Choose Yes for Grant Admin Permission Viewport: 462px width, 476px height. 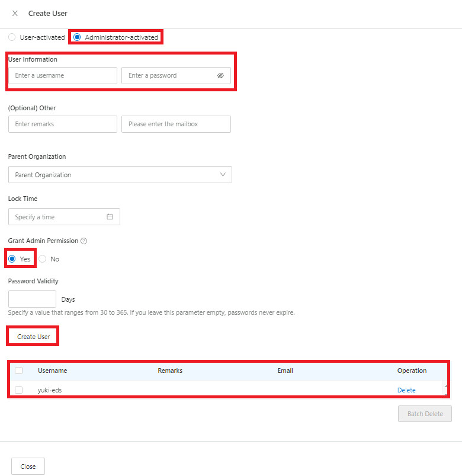[x=12, y=259]
